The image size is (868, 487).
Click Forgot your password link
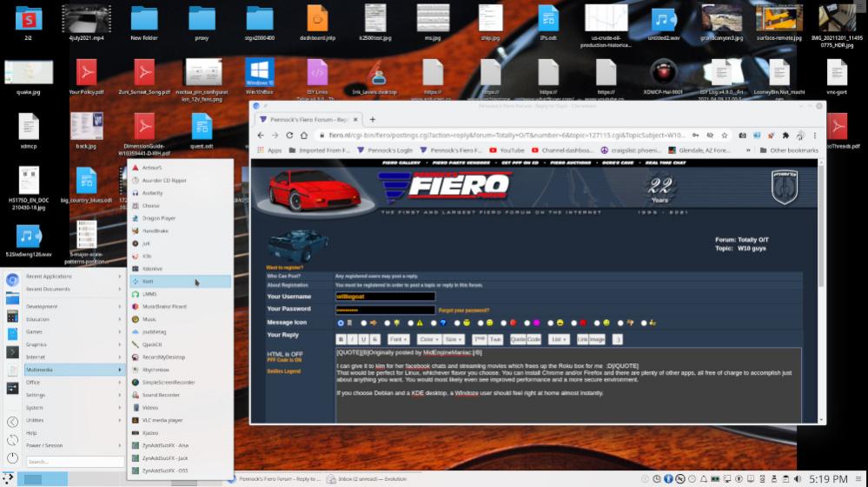tap(464, 310)
